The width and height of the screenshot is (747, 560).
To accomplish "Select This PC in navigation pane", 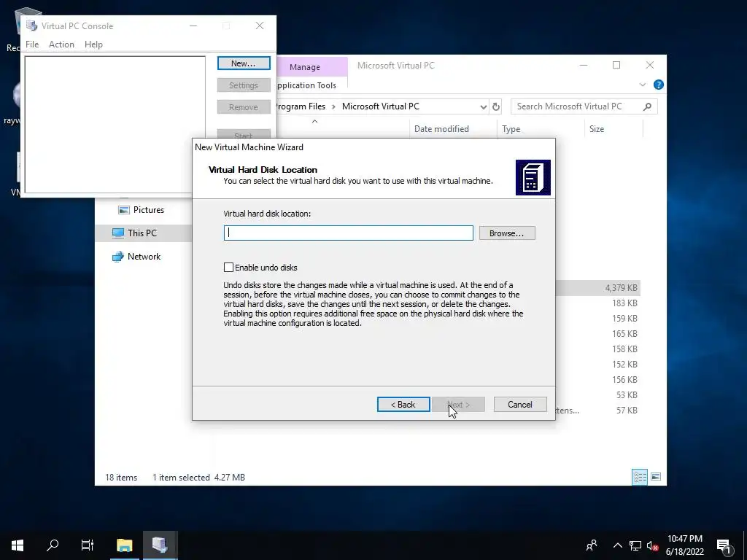I will [142, 233].
